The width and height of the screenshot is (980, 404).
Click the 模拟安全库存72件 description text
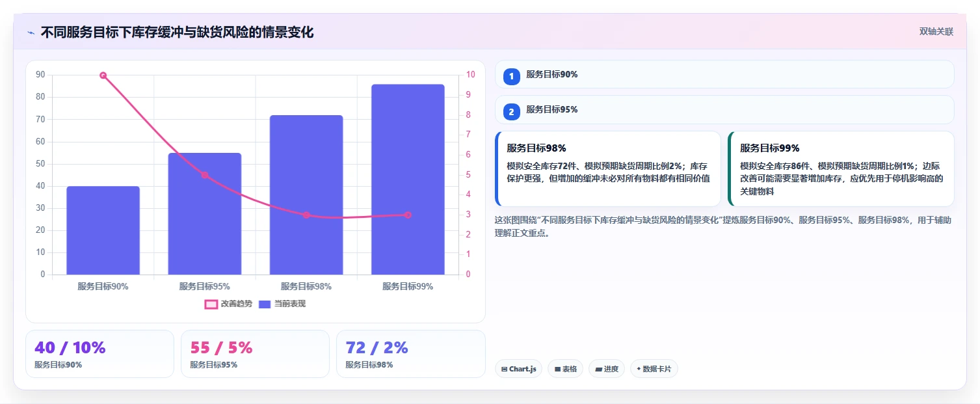pos(608,172)
